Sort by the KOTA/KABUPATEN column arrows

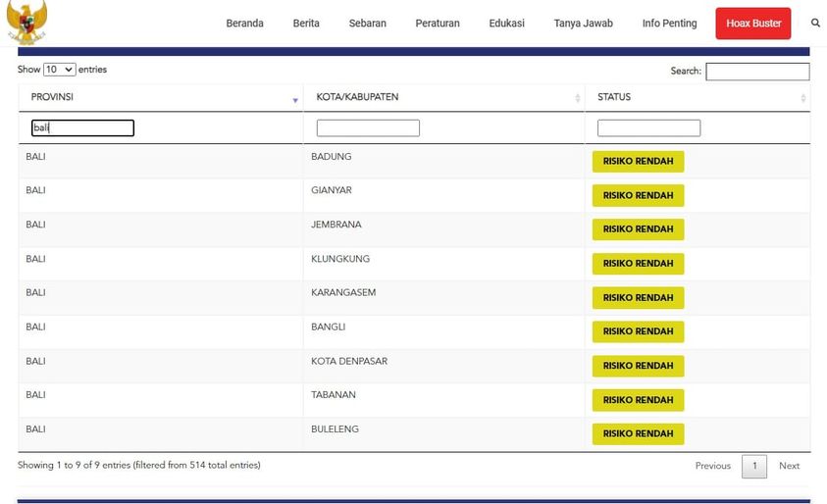578,98
